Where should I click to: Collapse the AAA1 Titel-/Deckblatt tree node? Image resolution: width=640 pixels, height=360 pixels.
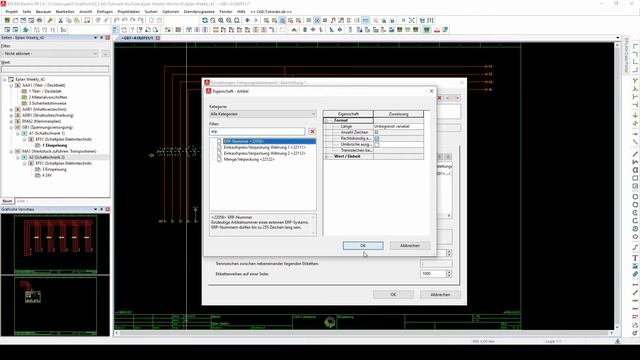[11, 85]
